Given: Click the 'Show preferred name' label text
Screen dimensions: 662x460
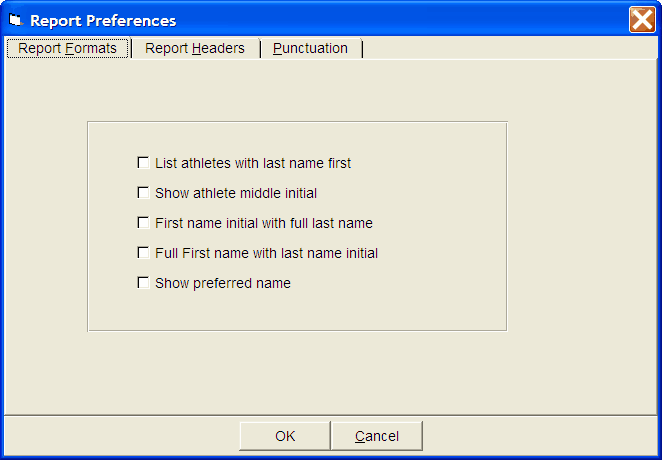Looking at the screenshot, I should click(x=223, y=283).
